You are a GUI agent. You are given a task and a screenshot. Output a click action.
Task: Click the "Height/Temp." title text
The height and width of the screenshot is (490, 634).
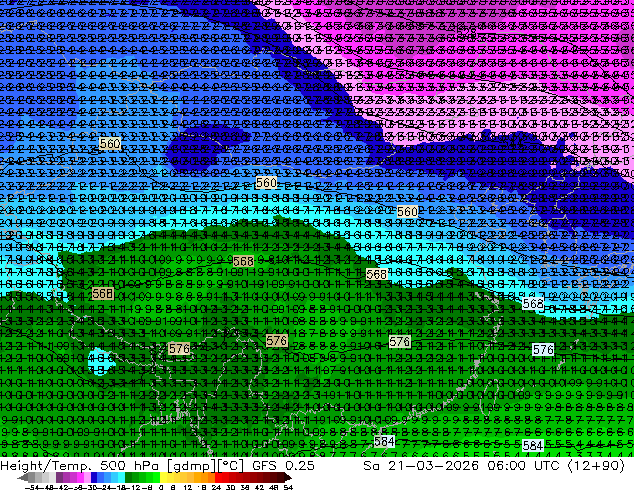(44, 466)
